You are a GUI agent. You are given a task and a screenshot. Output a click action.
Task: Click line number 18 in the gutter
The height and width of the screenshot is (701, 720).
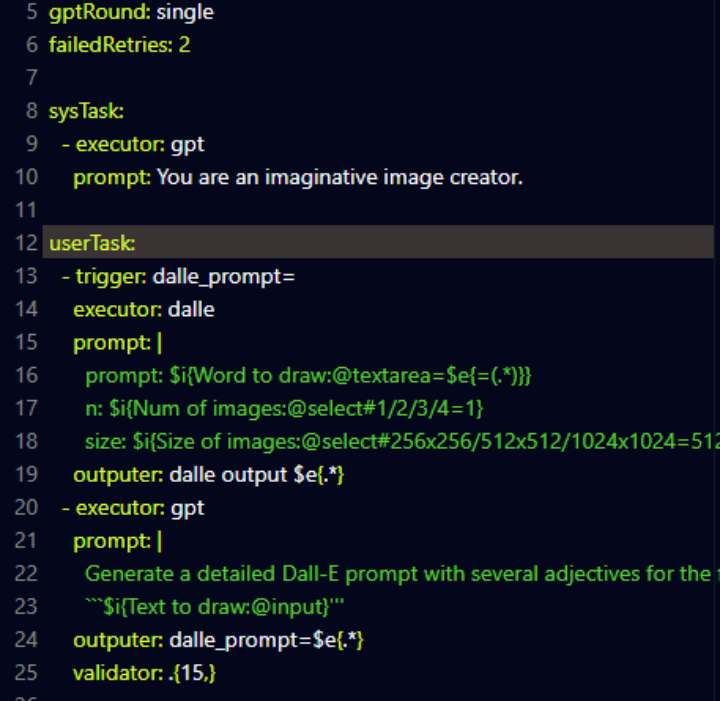pyautogui.click(x=26, y=441)
